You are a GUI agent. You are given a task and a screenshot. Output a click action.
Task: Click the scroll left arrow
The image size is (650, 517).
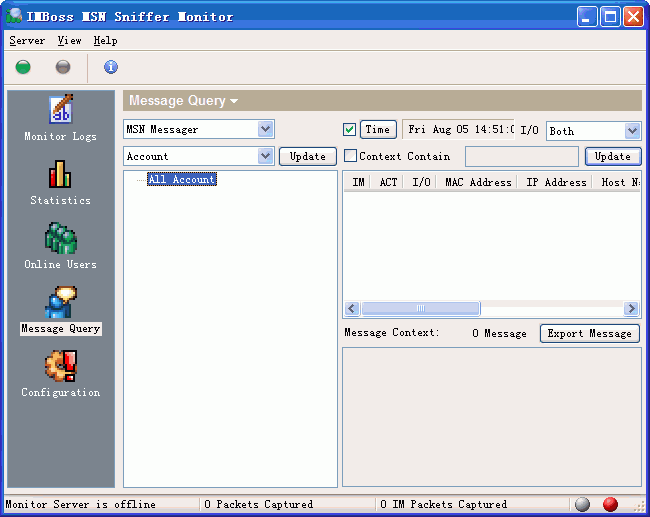coord(352,308)
